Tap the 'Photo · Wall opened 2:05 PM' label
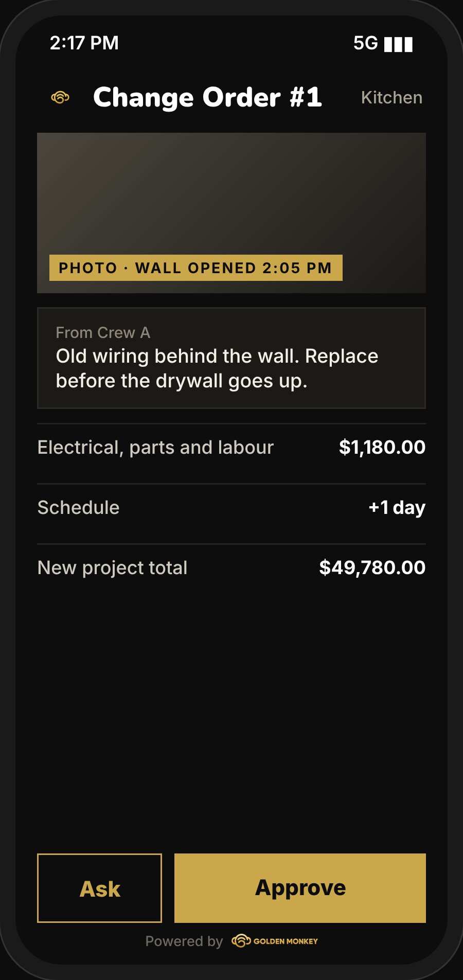 coord(195,268)
